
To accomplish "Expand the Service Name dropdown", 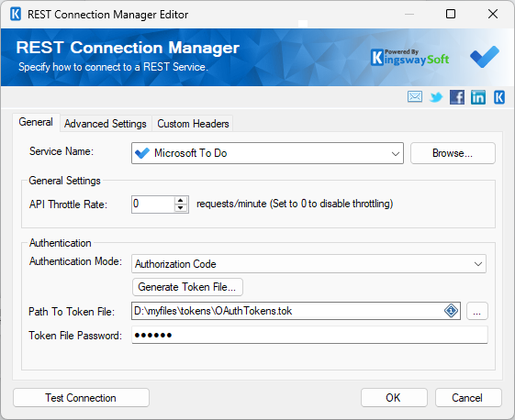I will coord(396,153).
